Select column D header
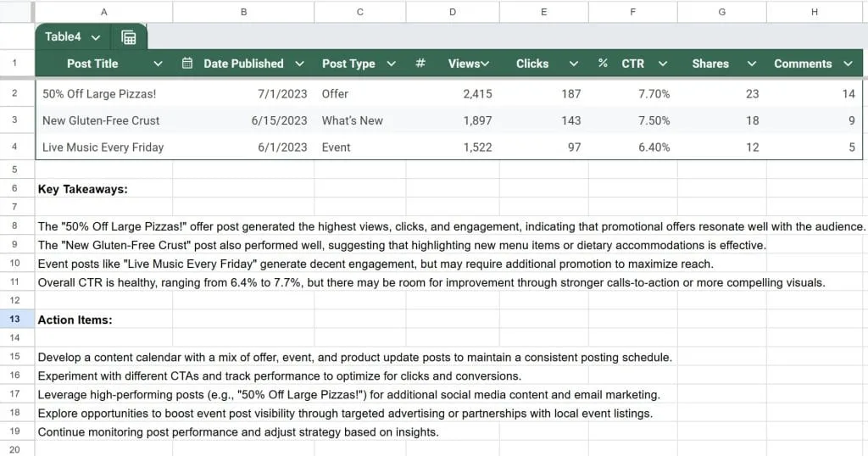This screenshot has height=456, width=868. (453, 12)
